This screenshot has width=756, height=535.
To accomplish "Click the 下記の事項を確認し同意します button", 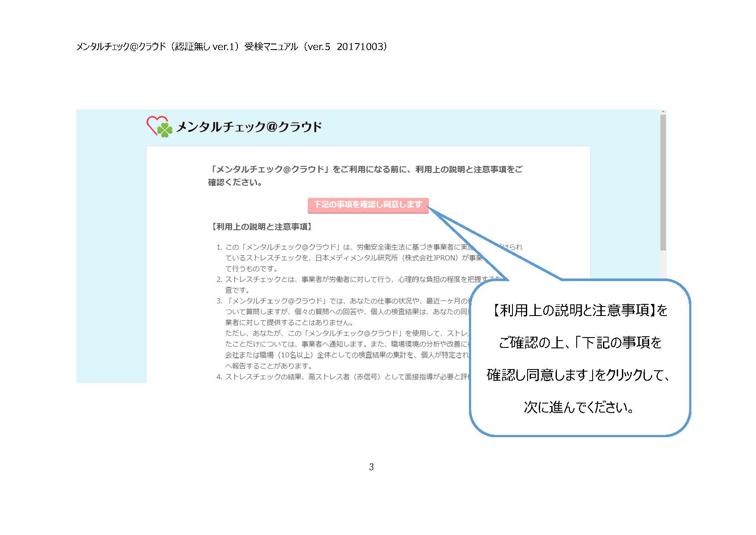I will [368, 205].
